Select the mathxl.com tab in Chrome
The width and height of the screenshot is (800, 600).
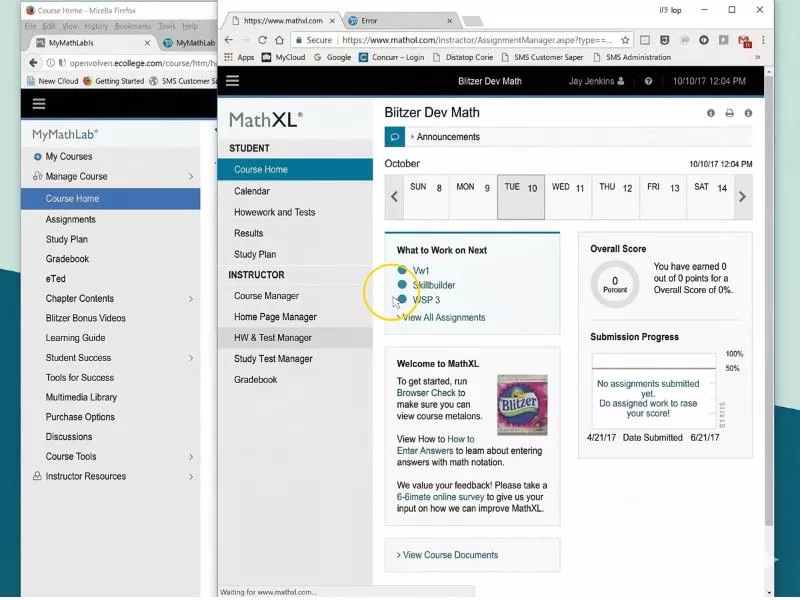283,21
